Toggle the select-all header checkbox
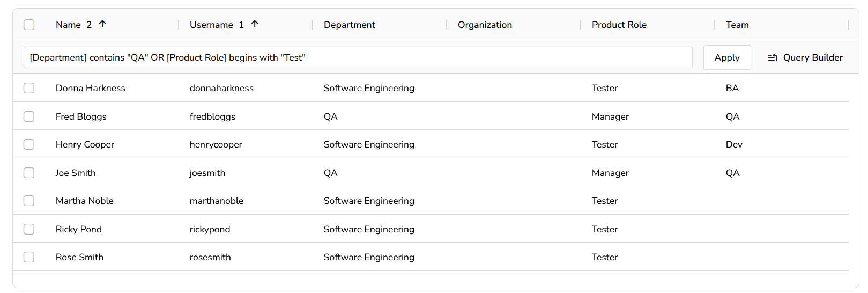This screenshot has width=868, height=293. tap(29, 25)
